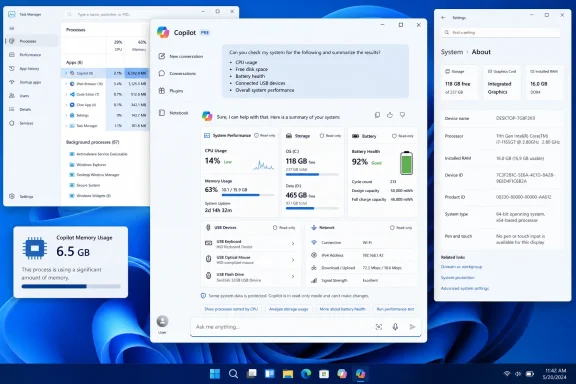The width and height of the screenshot is (576, 384).
Task: Click the signal bars icon beside Signal Strength
Action: pos(314,280)
